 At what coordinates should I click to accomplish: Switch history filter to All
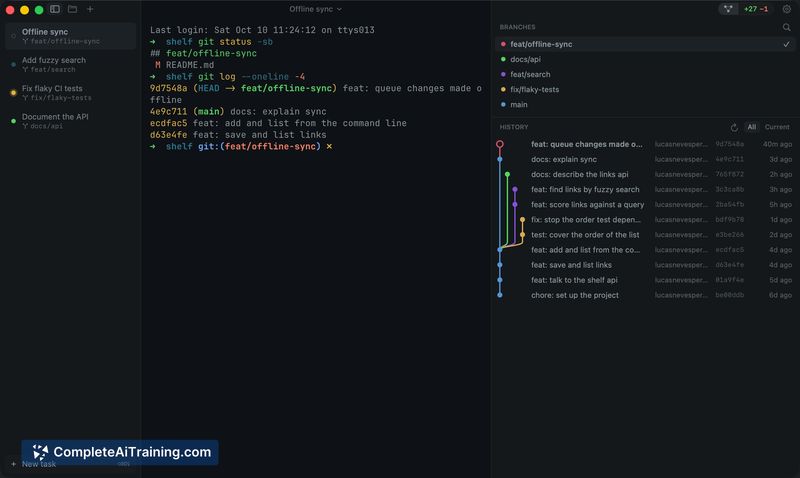pyautogui.click(x=752, y=127)
